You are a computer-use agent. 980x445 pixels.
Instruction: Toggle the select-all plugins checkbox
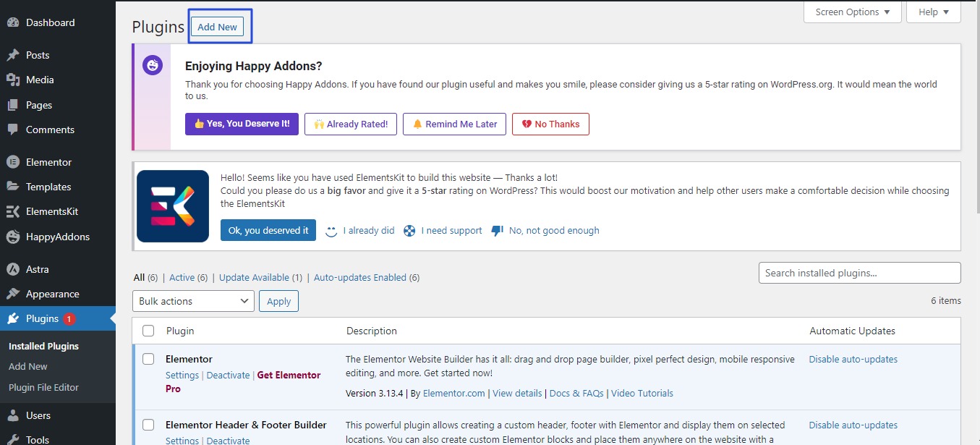pyautogui.click(x=148, y=331)
